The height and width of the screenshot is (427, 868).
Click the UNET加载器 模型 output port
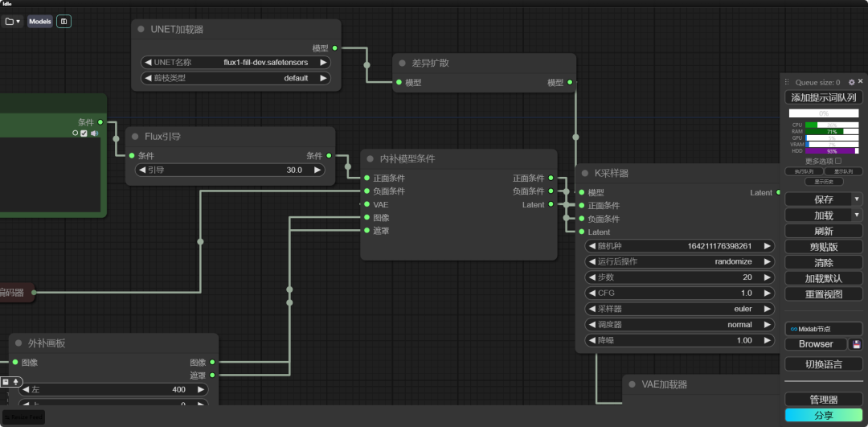pyautogui.click(x=335, y=48)
